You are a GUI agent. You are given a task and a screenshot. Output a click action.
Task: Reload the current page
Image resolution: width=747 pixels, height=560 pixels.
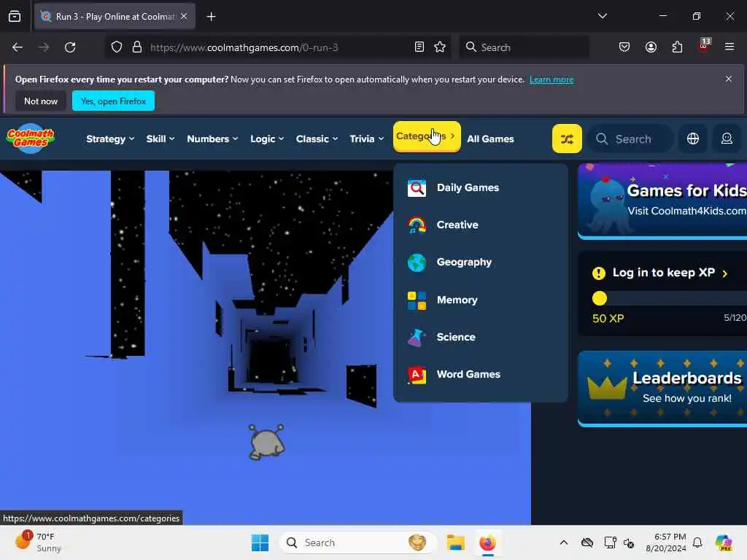(70, 47)
